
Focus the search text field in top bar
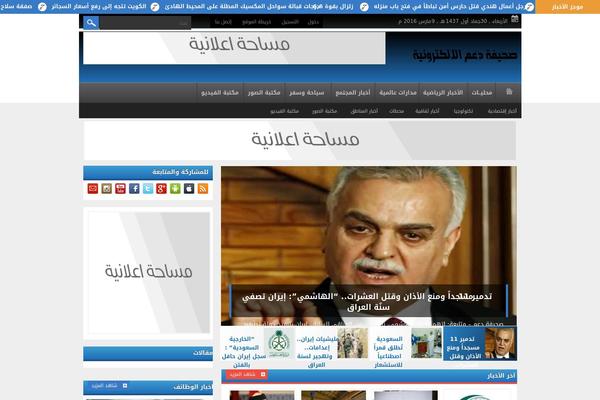[x=145, y=23]
